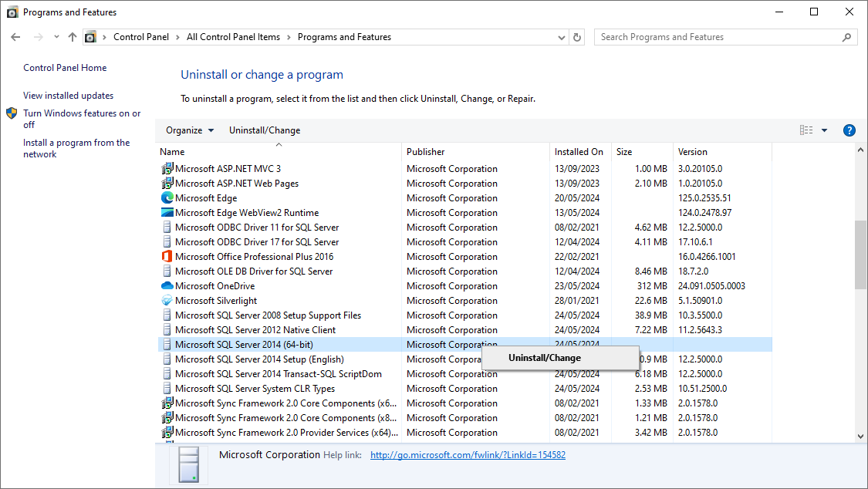
Task: Click the Microsoft Silverlight program icon
Action: [166, 300]
